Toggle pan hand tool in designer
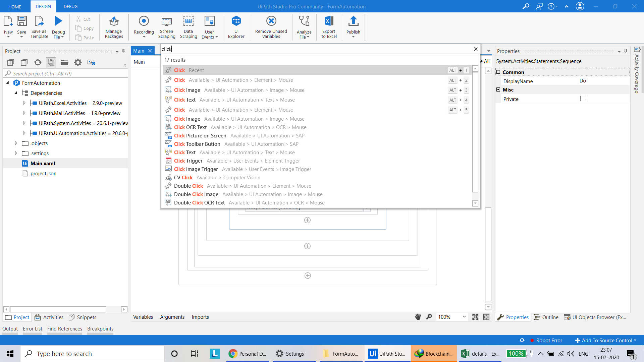644x362 pixels. click(418, 317)
